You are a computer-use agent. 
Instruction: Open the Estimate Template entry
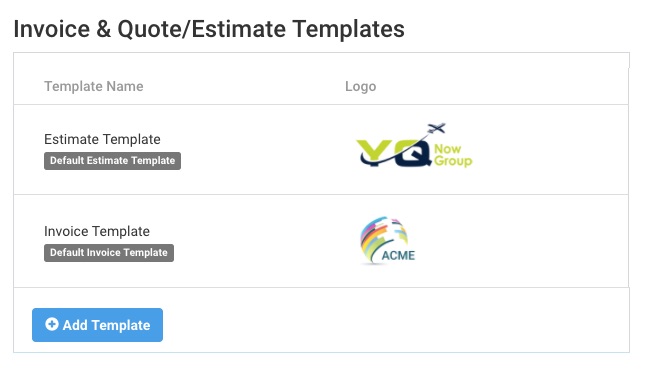tap(102, 139)
